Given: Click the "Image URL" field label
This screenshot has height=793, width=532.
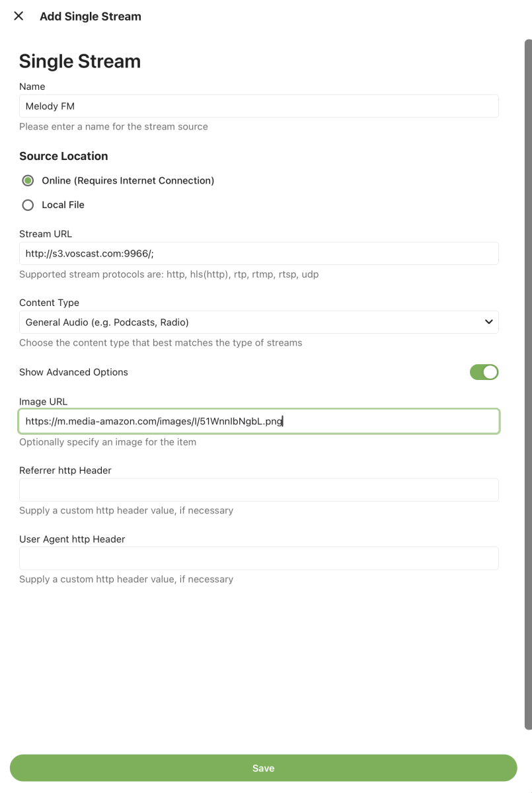Looking at the screenshot, I should click(43, 402).
